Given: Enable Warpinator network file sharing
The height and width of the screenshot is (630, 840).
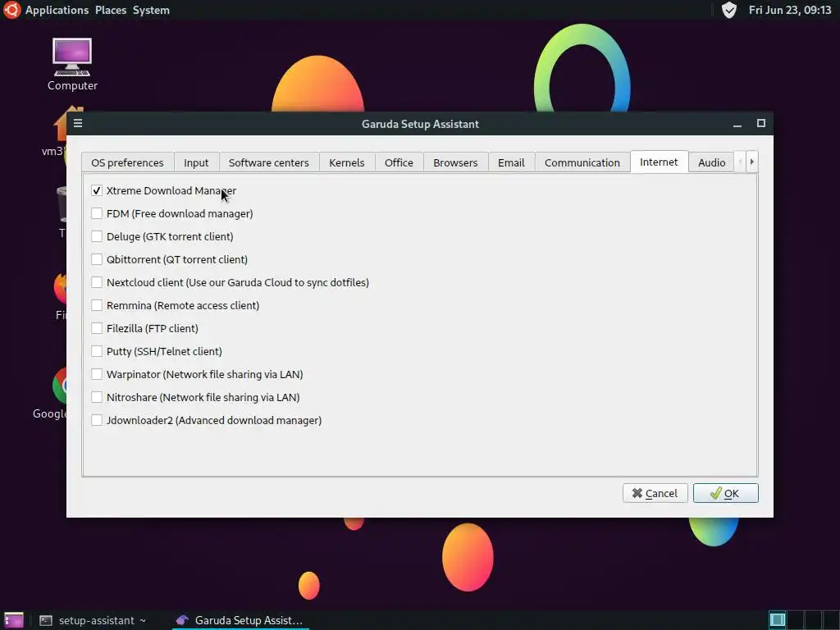Looking at the screenshot, I should tap(97, 374).
